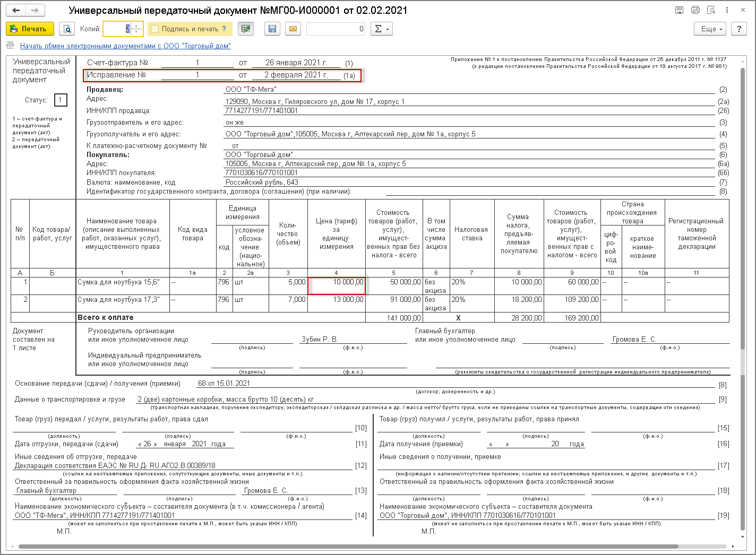This screenshot has width=756, height=555.
Task: Click tax sum cell 18 200,00
Action: 519,303
